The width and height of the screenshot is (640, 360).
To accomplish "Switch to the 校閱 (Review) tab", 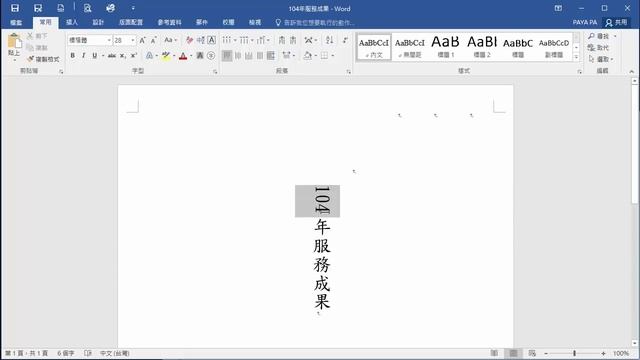I will (229, 22).
